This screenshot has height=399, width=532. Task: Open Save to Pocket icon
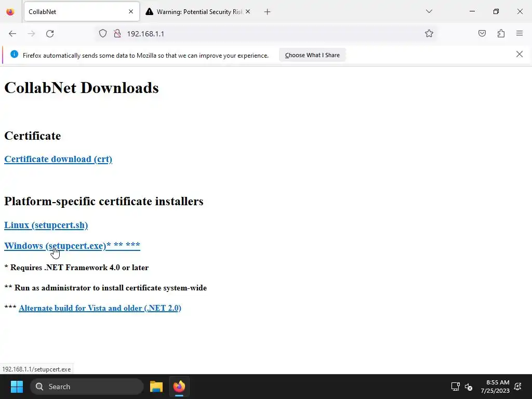[482, 33]
